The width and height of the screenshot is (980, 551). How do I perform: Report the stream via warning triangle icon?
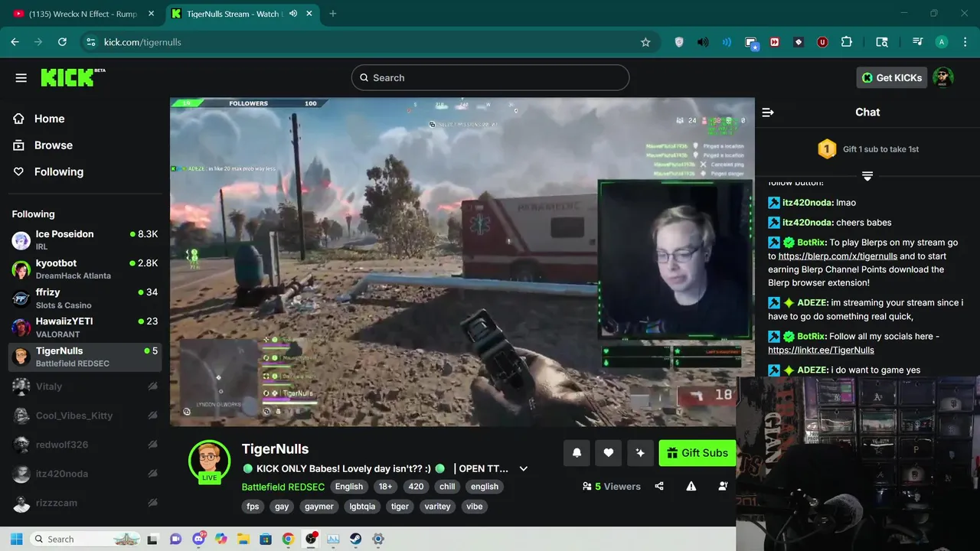point(691,486)
